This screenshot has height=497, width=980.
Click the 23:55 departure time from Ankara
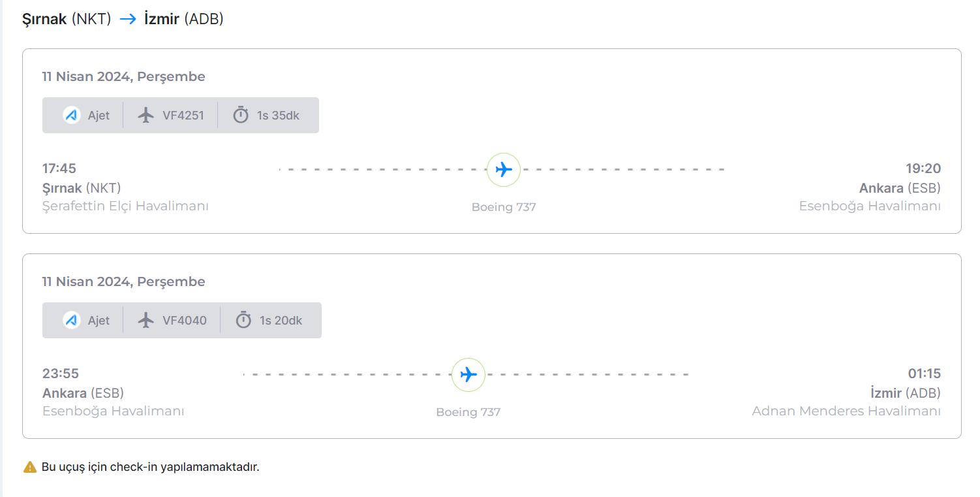pos(61,374)
